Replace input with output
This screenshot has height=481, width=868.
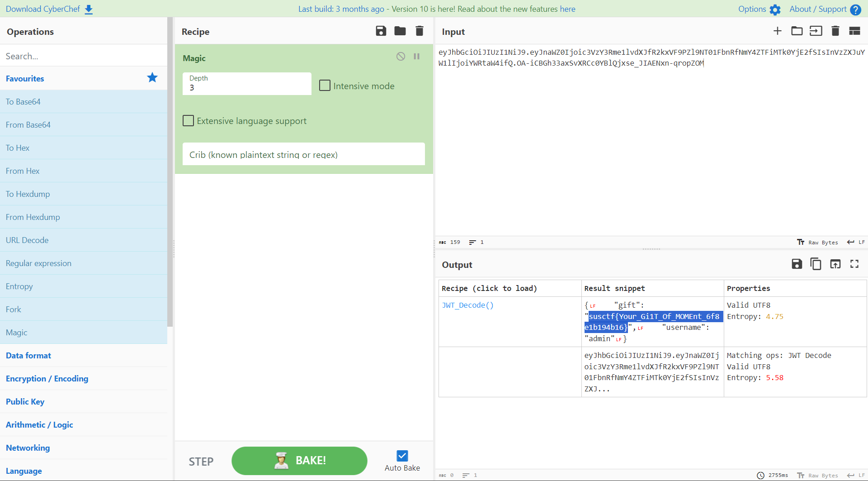pyautogui.click(x=835, y=264)
